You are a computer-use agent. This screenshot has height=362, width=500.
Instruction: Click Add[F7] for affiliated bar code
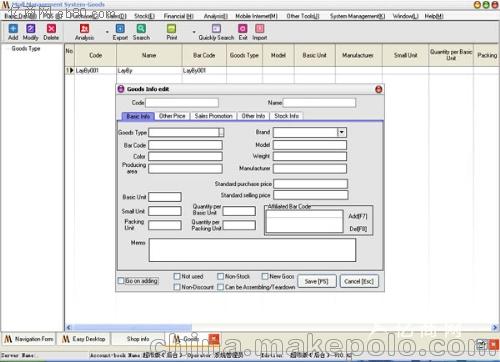pos(358,216)
